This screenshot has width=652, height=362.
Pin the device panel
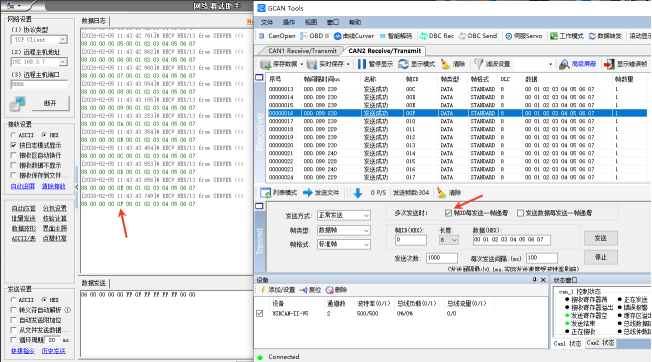click(535, 280)
